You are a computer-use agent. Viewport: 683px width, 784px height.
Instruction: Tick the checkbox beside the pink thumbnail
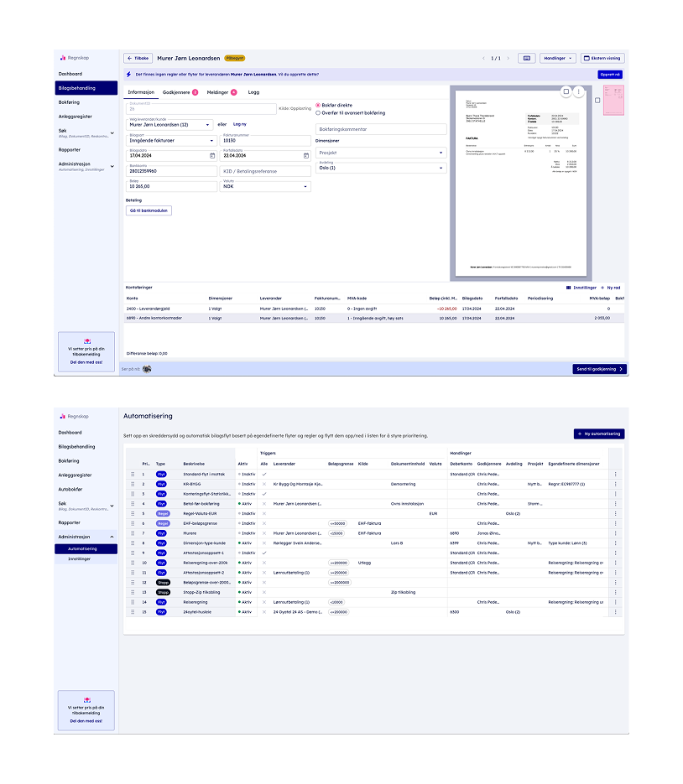(x=597, y=100)
